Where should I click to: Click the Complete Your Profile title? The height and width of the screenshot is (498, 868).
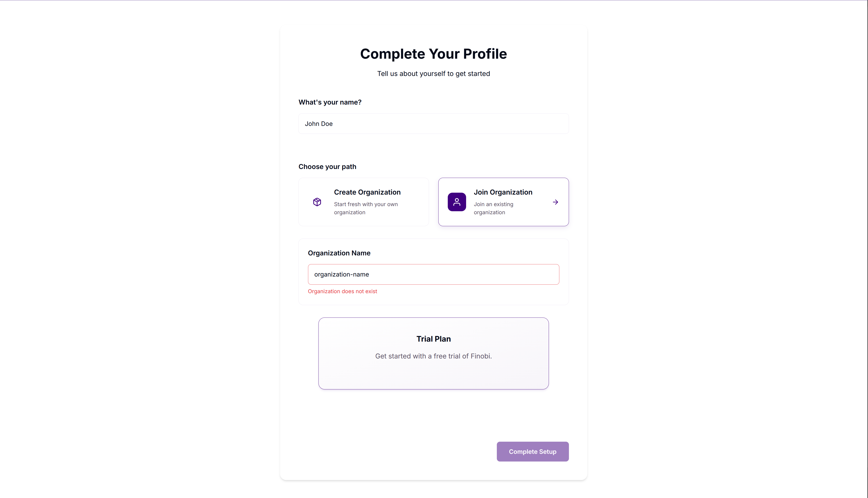[x=433, y=54]
